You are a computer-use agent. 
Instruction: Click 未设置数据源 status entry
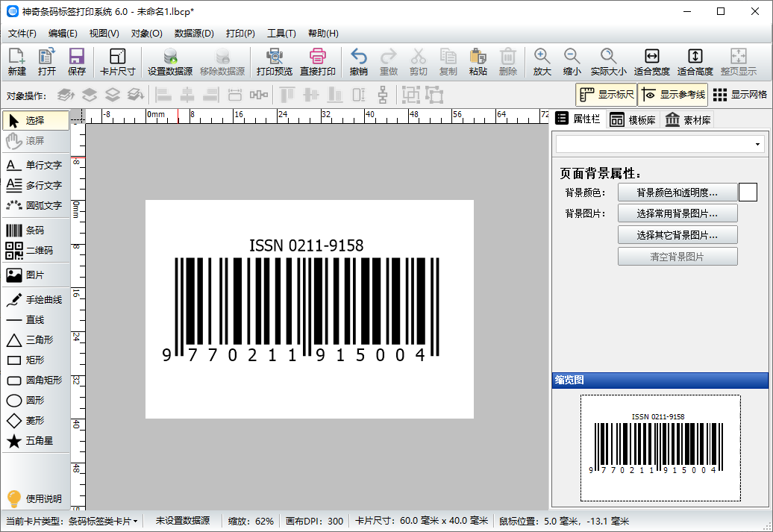coord(182,521)
